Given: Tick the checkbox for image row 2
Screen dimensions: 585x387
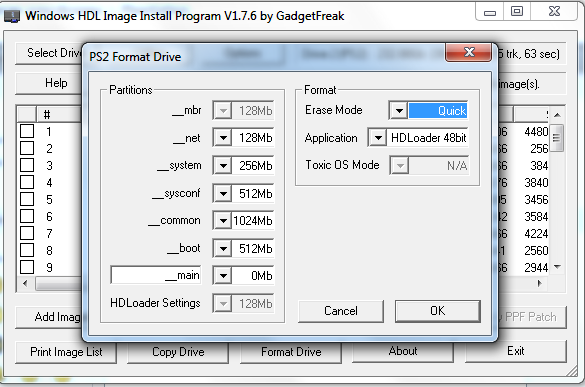Looking at the screenshot, I should click(27, 148).
